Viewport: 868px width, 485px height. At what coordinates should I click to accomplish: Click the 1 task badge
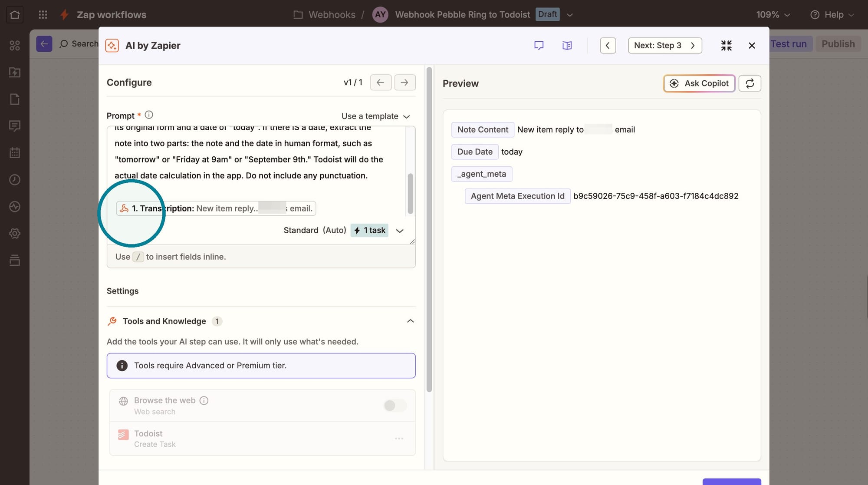[x=369, y=230]
